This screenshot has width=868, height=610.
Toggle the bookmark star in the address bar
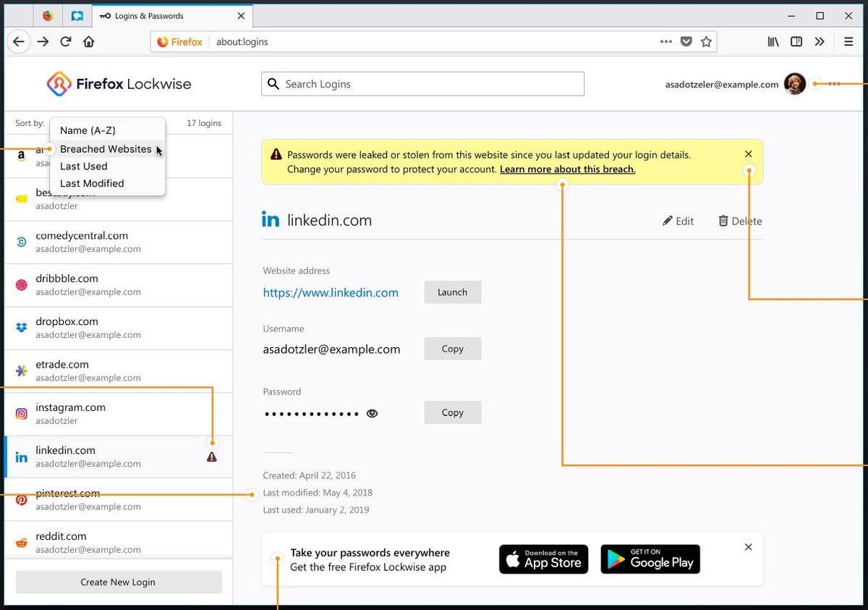(x=706, y=41)
